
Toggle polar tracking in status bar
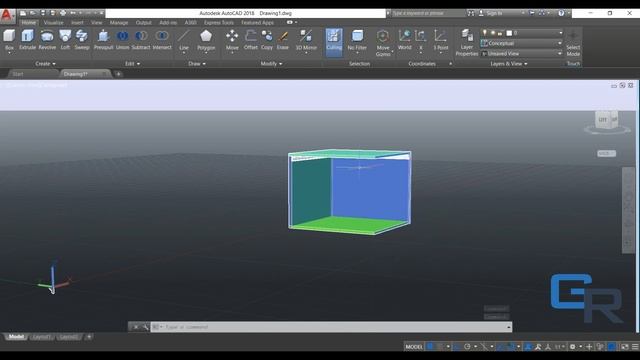click(x=468, y=347)
